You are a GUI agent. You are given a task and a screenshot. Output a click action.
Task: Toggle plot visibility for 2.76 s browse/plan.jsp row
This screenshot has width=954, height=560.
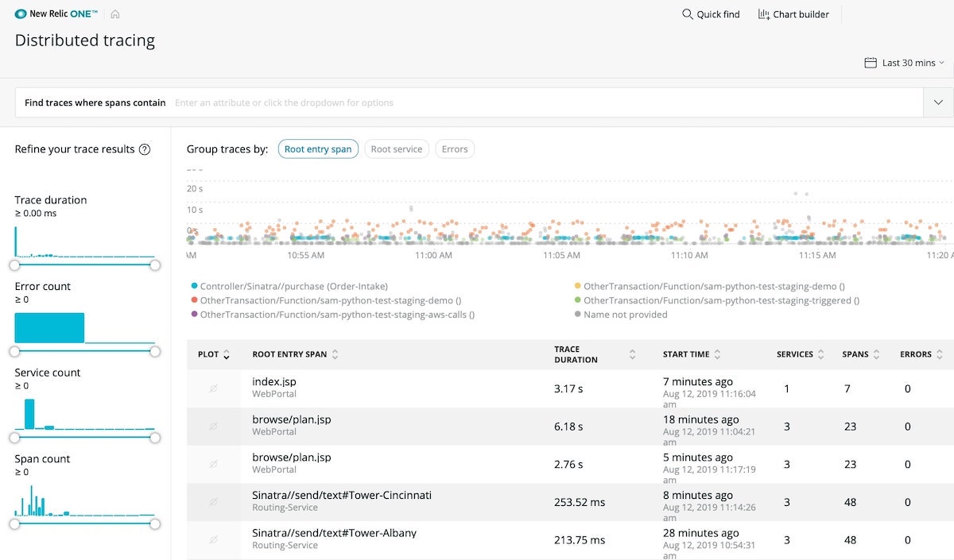point(213,464)
